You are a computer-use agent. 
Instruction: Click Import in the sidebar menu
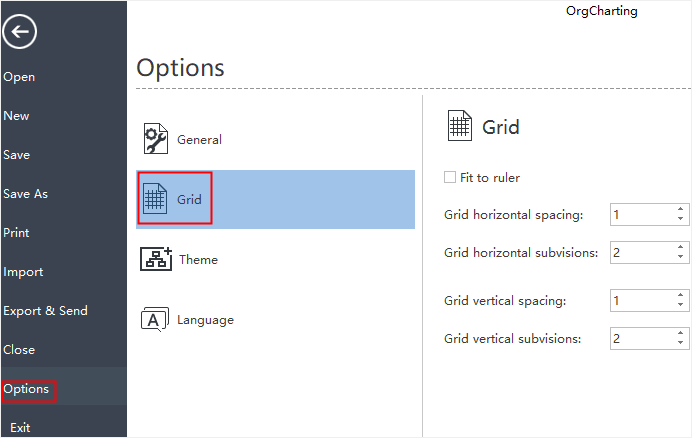[23, 272]
